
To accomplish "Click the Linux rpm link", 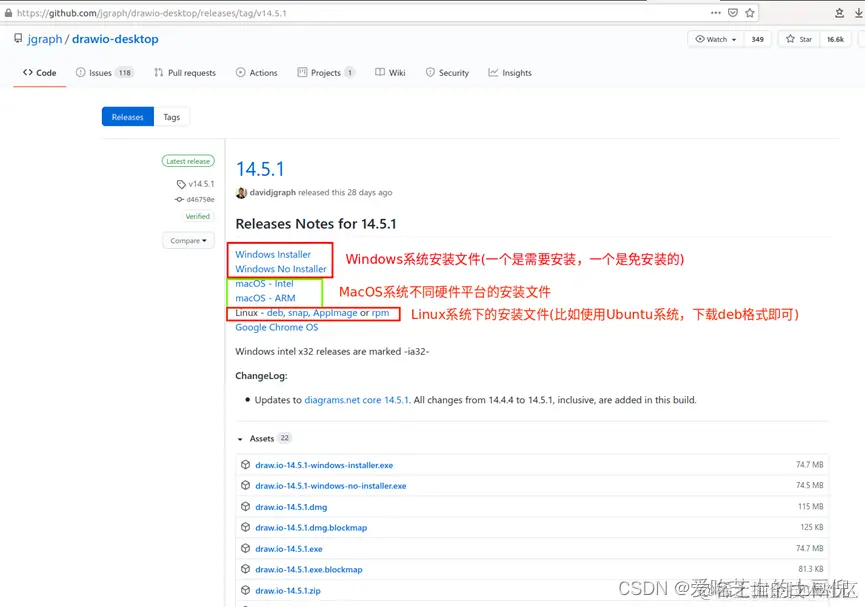I will 380,313.
